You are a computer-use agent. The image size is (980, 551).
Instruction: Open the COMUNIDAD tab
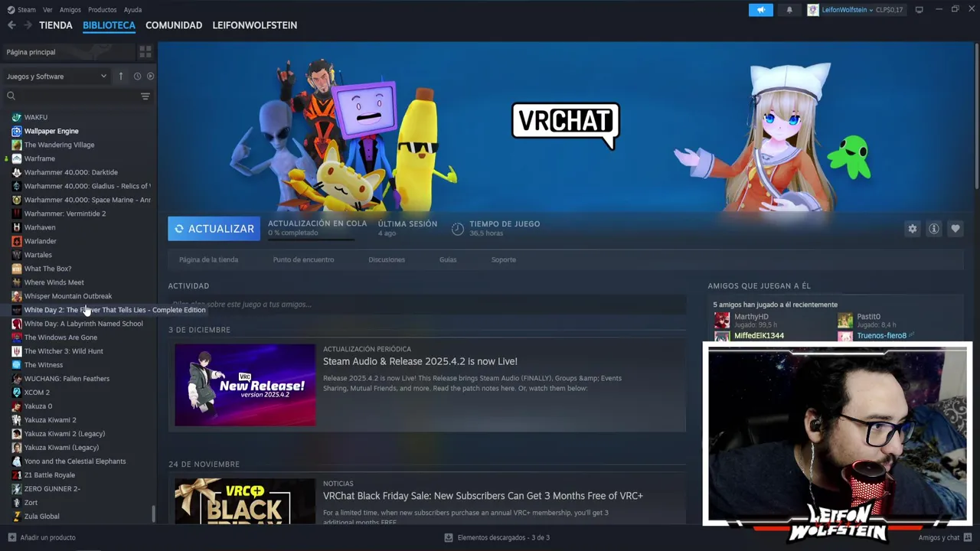174,25
